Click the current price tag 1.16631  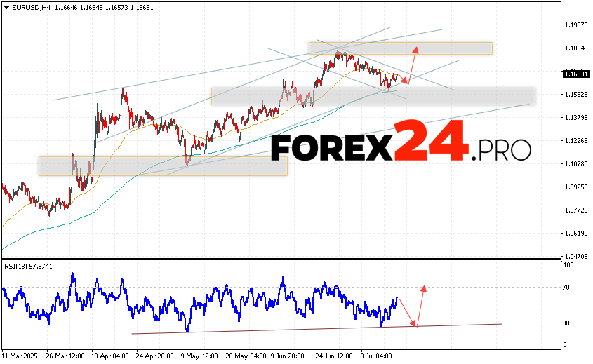(576, 73)
